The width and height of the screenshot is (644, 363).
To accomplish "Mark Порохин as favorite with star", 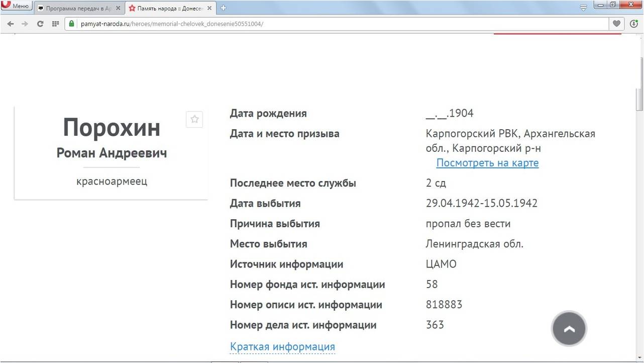I will coord(194,119).
